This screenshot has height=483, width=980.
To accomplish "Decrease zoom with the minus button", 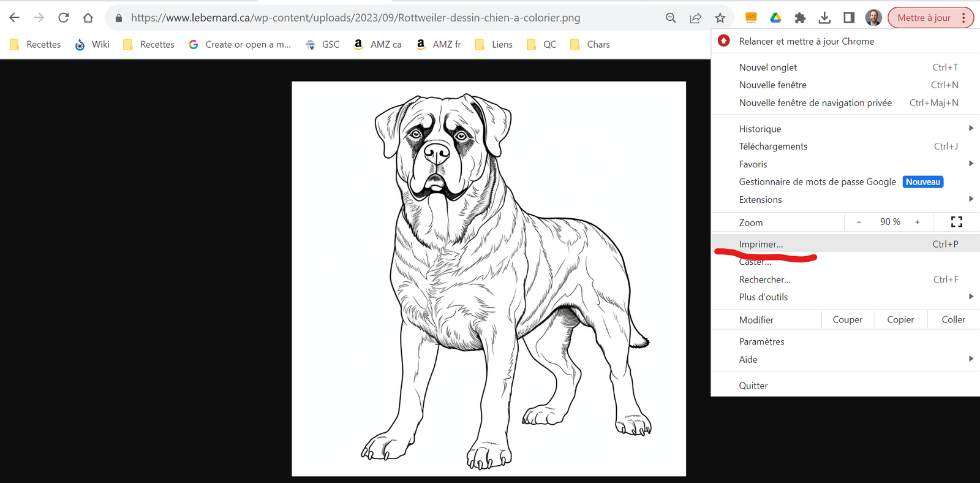I will [859, 222].
